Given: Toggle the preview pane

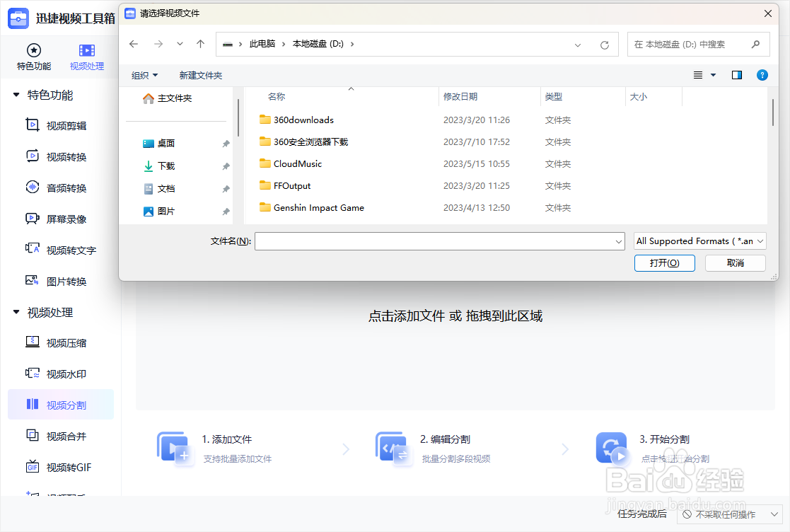Looking at the screenshot, I should 736,75.
